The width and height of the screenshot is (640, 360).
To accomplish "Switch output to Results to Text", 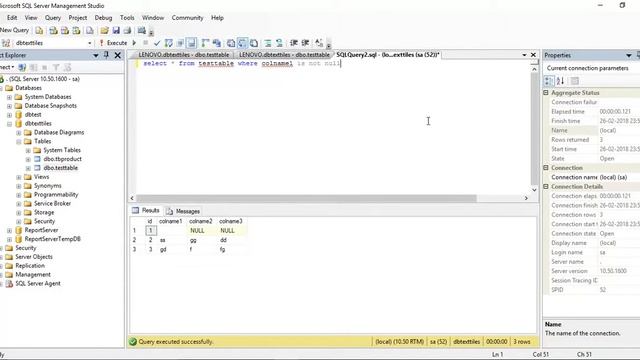I will click(231, 43).
